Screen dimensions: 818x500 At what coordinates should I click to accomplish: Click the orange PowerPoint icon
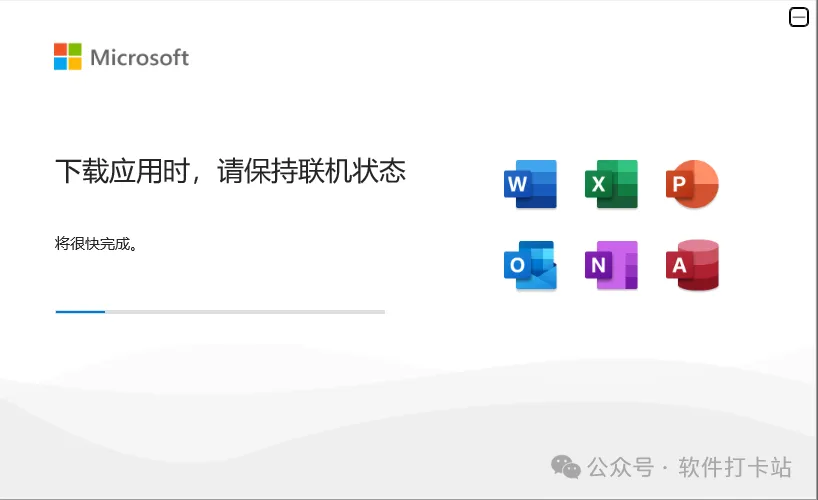(x=692, y=184)
